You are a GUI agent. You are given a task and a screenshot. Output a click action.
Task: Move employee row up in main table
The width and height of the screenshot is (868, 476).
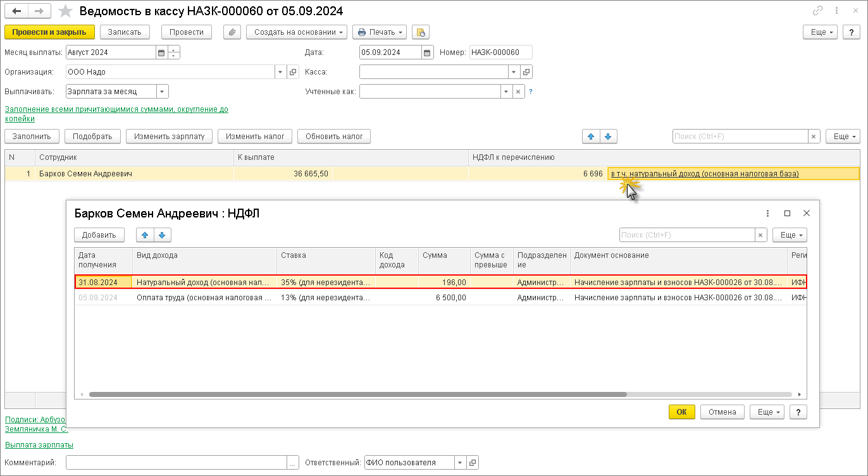click(591, 136)
